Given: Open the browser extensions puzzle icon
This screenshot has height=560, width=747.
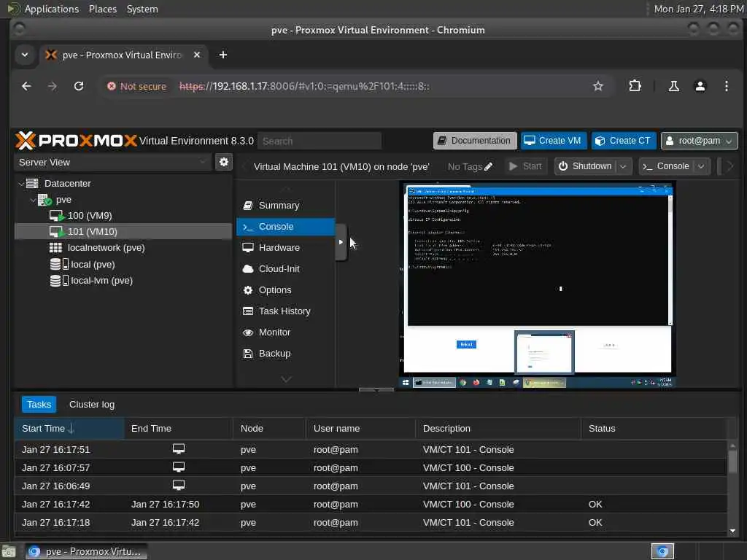Looking at the screenshot, I should [x=635, y=86].
